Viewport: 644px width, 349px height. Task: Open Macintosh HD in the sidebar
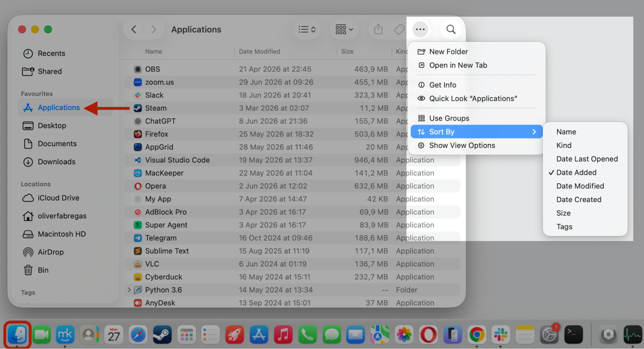(65, 234)
